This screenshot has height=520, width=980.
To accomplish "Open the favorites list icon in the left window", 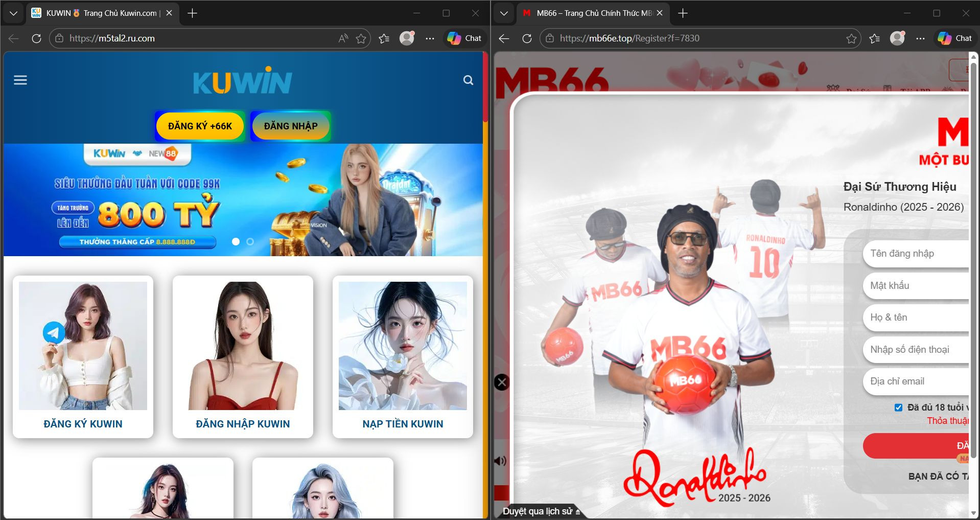I will (384, 38).
